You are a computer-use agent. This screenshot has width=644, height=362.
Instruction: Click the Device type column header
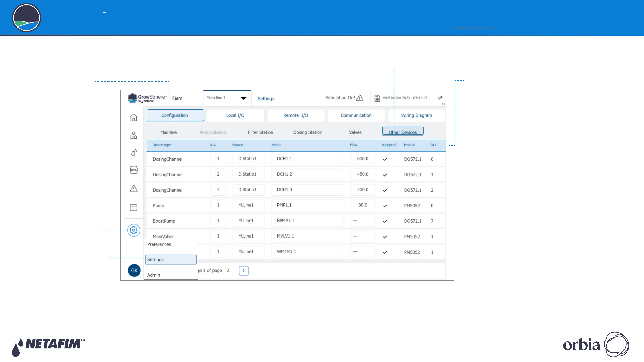162,145
